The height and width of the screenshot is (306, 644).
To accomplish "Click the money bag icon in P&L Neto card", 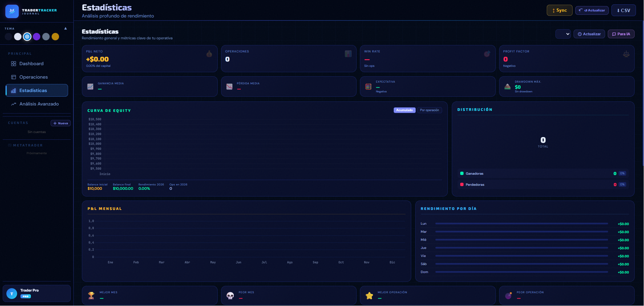I will [x=209, y=54].
